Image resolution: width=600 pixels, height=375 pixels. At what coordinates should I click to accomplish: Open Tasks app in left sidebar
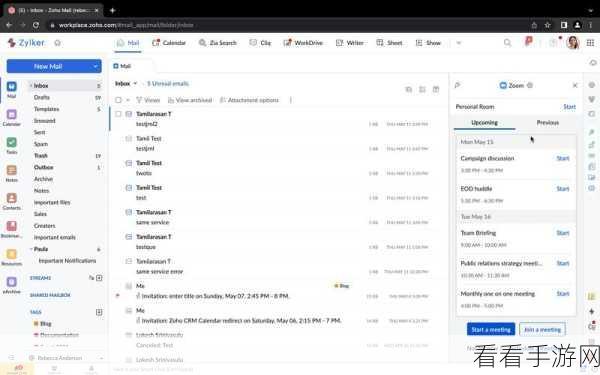(x=11, y=145)
